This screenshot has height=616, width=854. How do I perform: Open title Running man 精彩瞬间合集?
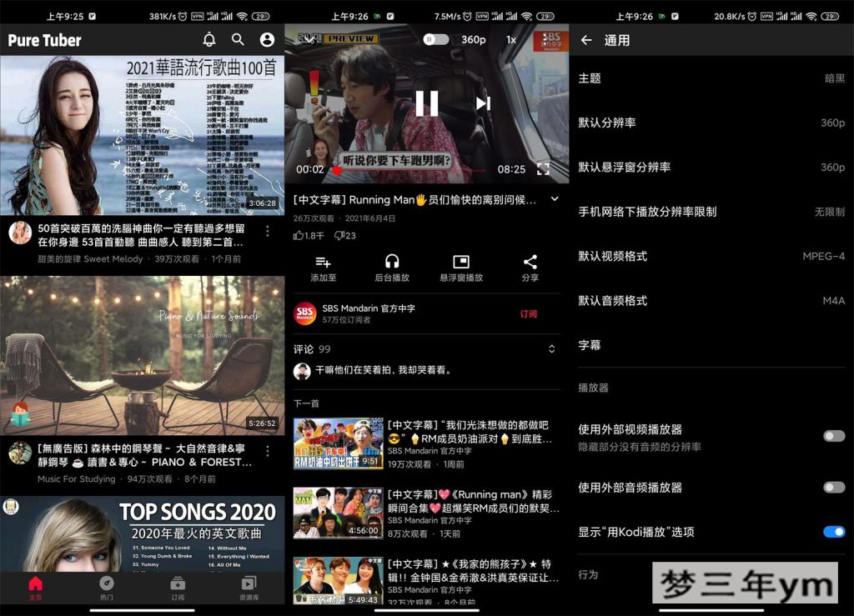point(474,501)
